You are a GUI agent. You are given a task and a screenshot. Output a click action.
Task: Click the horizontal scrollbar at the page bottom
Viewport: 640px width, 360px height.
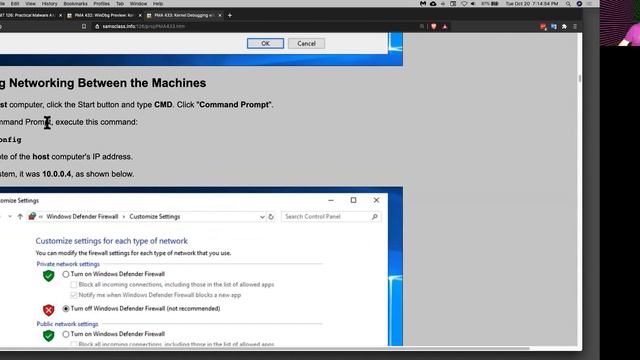(x=265, y=348)
